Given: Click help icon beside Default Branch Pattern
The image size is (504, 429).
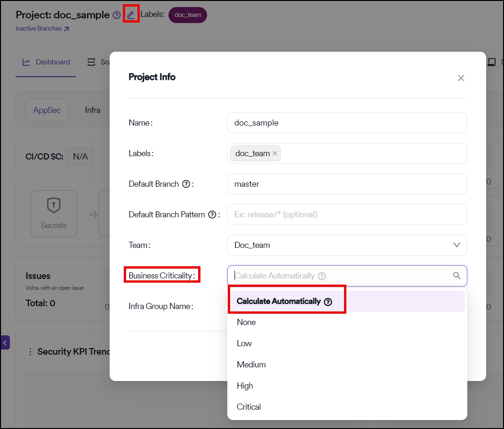Looking at the screenshot, I should (x=212, y=214).
